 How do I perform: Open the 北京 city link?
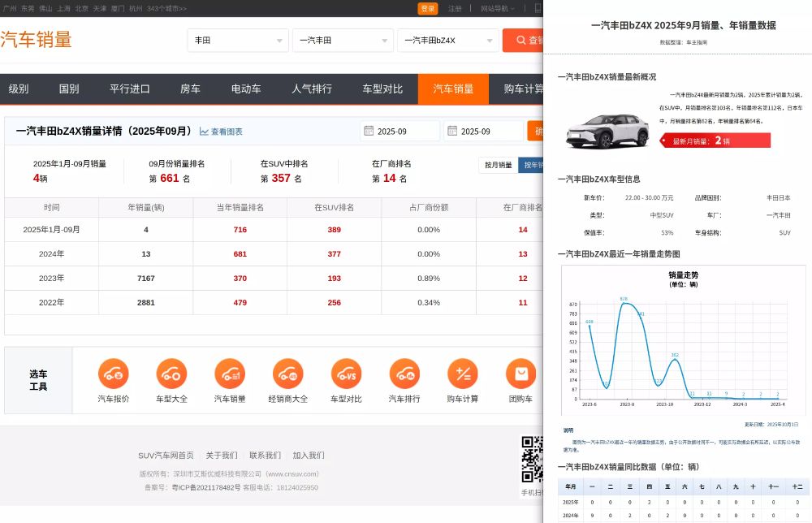(82, 8)
